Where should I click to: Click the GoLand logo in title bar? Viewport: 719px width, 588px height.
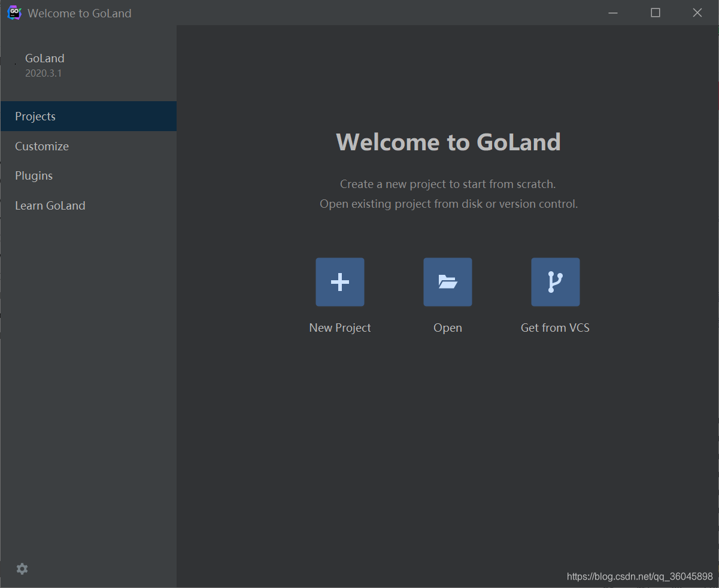click(x=14, y=13)
